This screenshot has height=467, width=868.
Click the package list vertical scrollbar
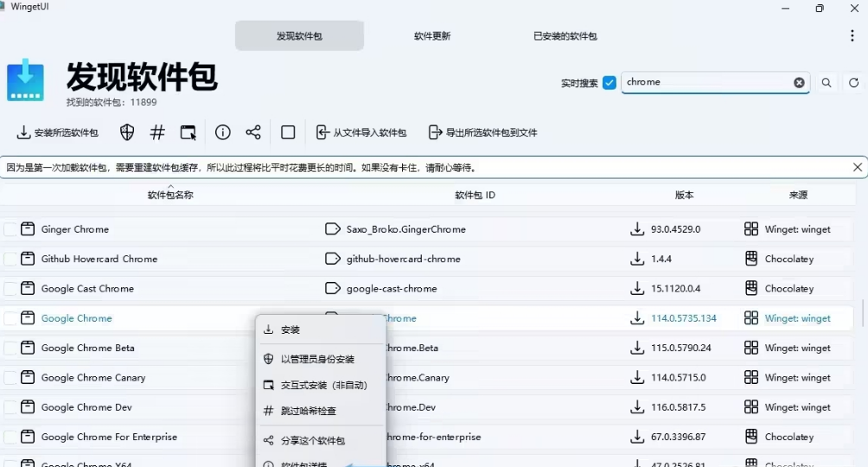(x=863, y=313)
